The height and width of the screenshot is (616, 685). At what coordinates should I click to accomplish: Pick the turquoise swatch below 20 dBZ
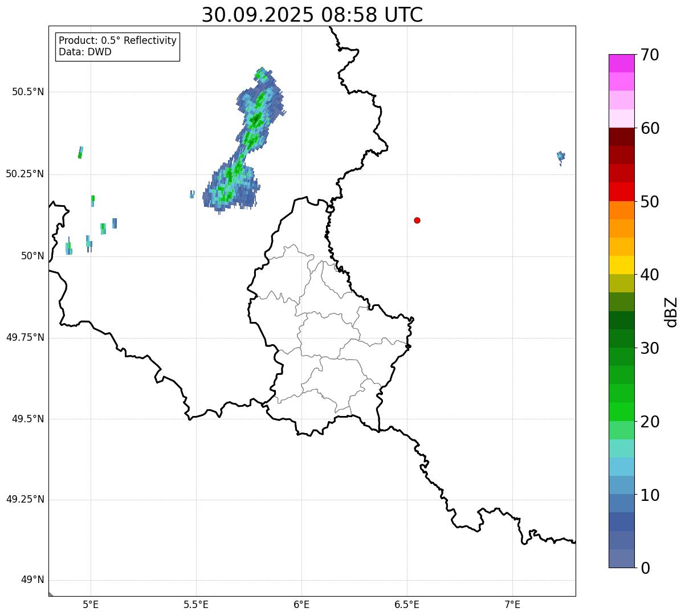point(622,448)
